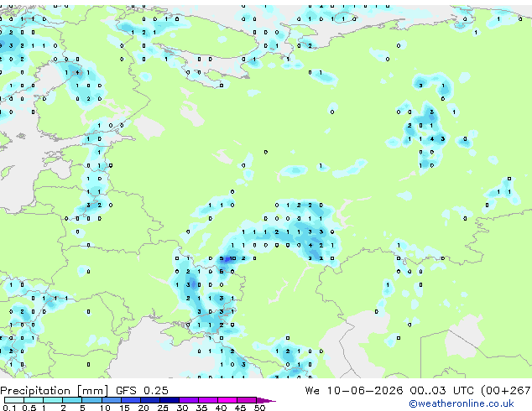Click the '0.5' legend scale label

coord(29,408)
